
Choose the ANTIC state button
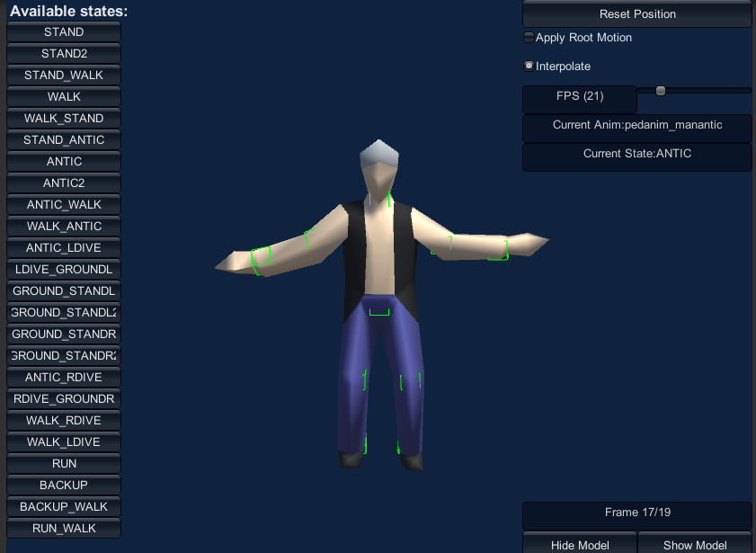tap(64, 162)
